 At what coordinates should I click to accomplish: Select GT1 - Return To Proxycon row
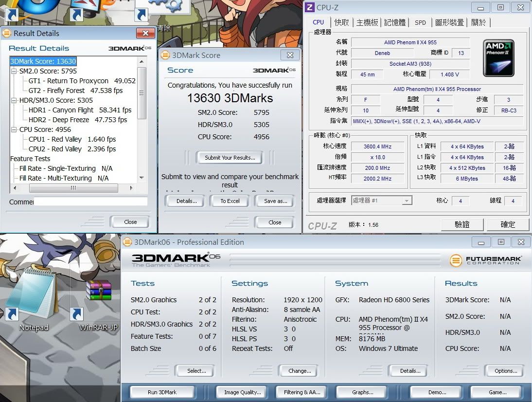(x=82, y=81)
